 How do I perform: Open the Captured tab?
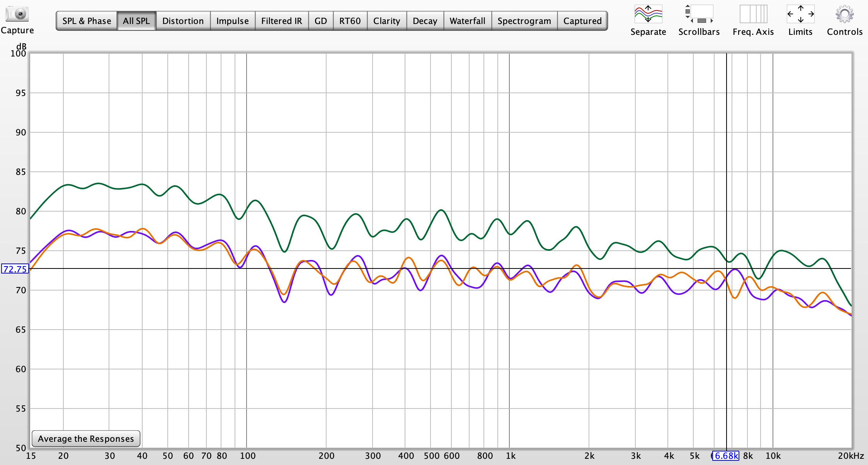582,21
